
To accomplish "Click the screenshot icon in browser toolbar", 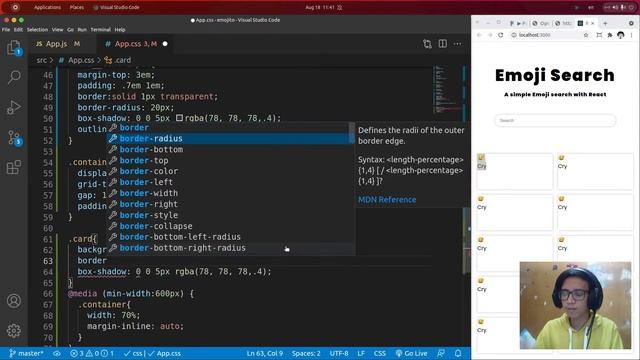I will click(599, 35).
